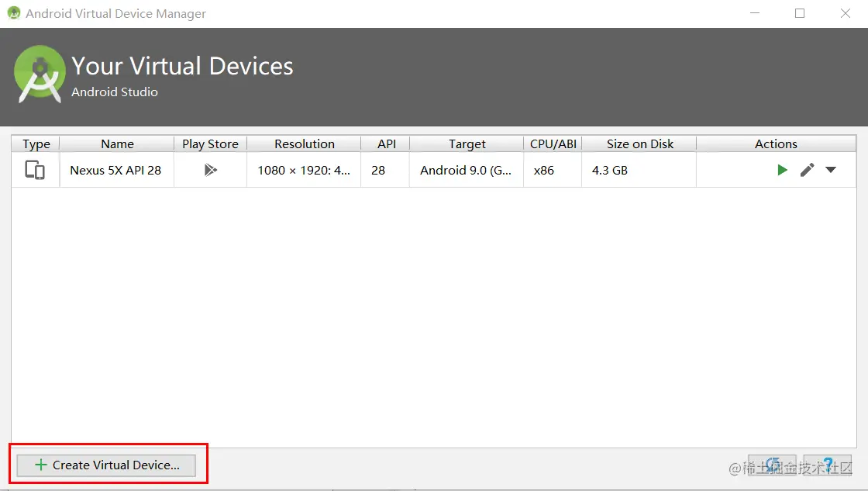Select the 'x86' CPU/ABI cell

553,170
